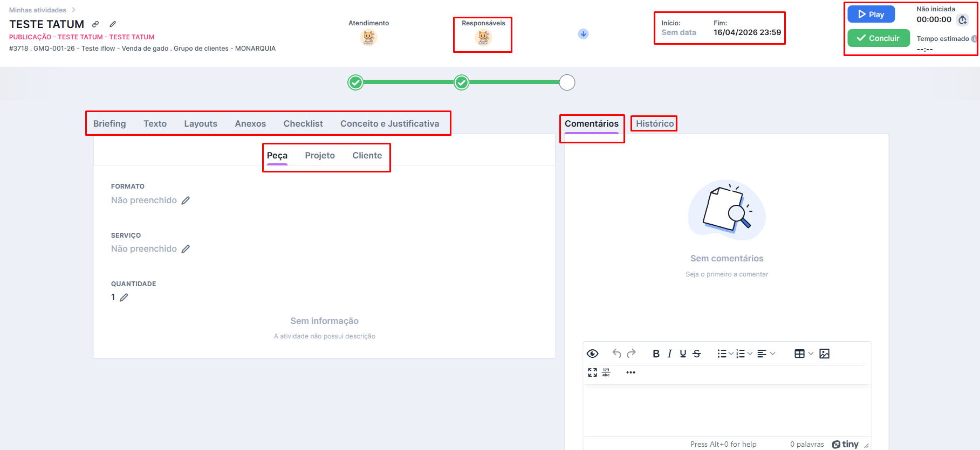Open the tiny logo link
Image resolution: width=980 pixels, height=450 pixels.
tap(845, 444)
